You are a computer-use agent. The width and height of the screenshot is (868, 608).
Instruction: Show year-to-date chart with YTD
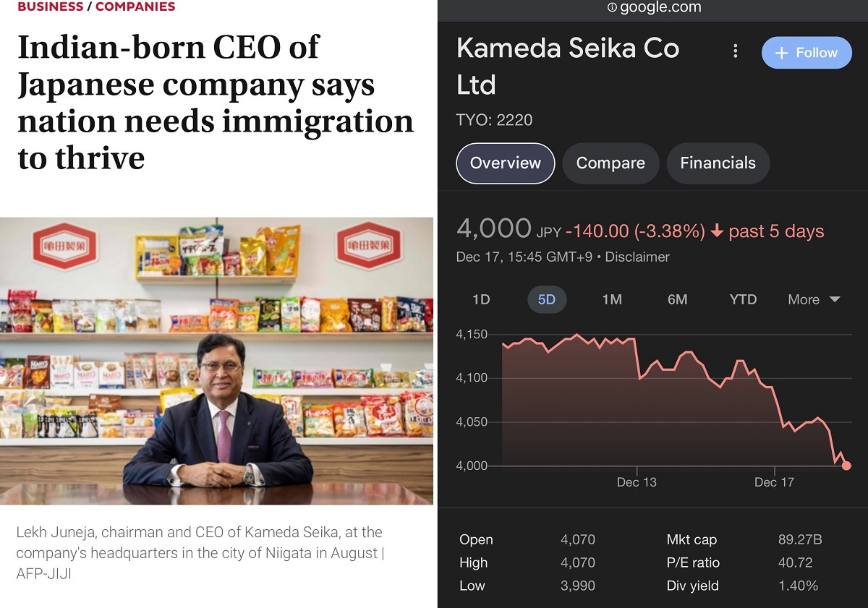743,299
